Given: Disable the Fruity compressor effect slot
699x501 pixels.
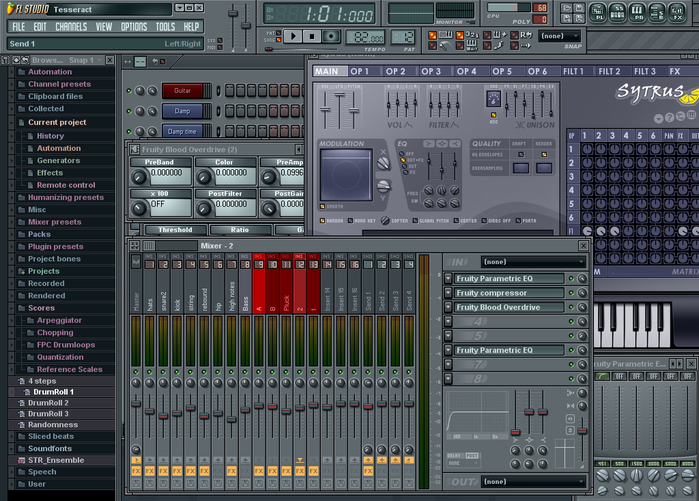Looking at the screenshot, I should (x=571, y=293).
